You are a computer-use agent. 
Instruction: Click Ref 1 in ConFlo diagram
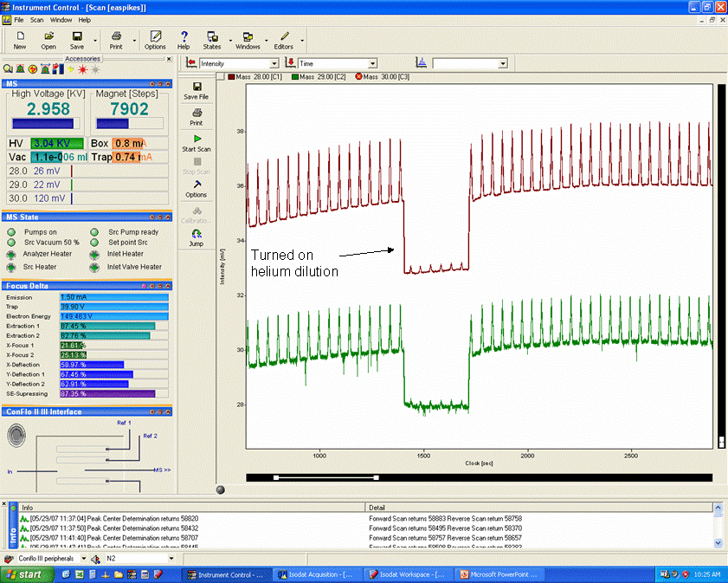click(x=124, y=423)
